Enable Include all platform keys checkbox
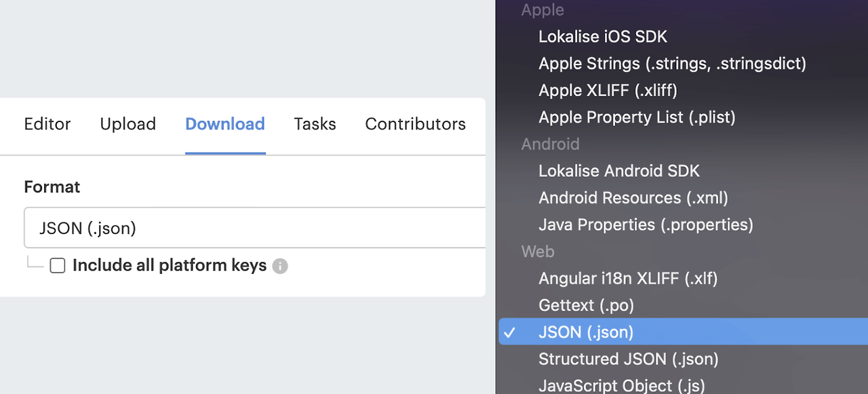The width and height of the screenshot is (868, 394). coord(58,266)
